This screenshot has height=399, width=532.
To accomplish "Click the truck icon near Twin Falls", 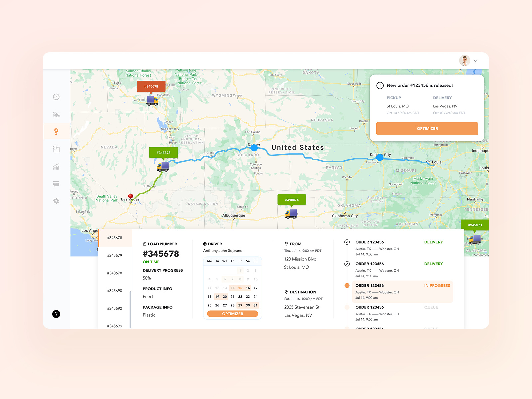I will 152,101.
